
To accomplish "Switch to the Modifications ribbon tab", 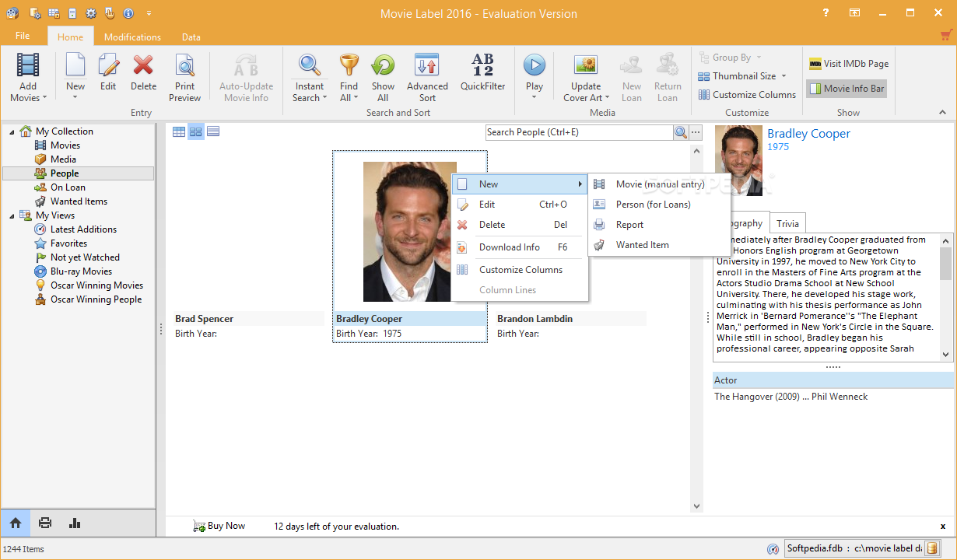I will tap(132, 37).
